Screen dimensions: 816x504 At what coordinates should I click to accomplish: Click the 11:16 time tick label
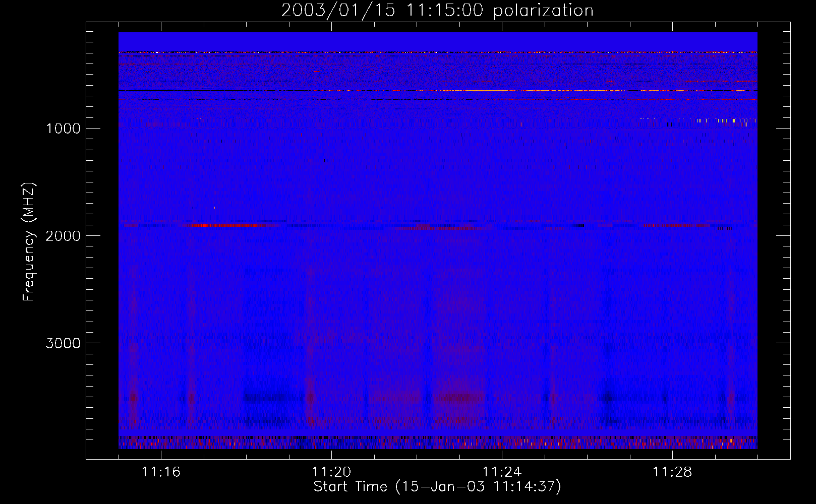pos(161,472)
